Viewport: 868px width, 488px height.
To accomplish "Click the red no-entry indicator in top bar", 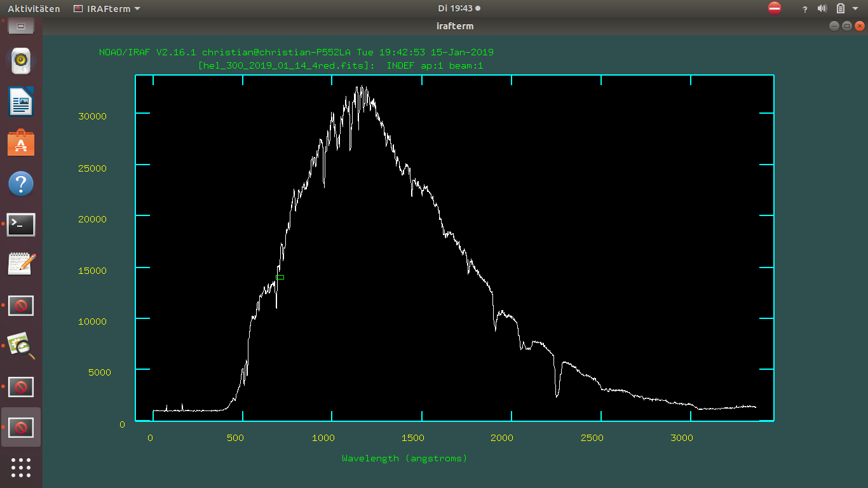I will tap(774, 8).
